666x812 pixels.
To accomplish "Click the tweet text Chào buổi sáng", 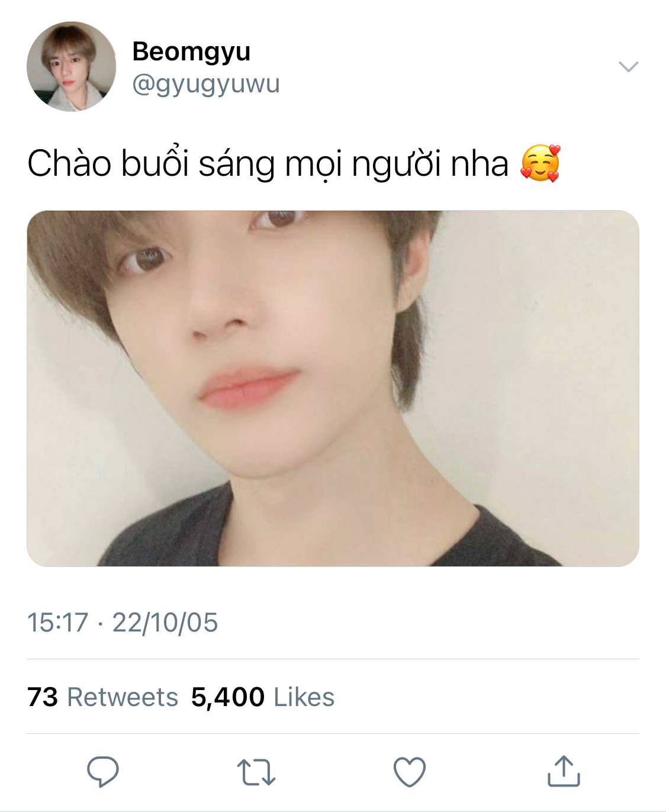I will (x=151, y=164).
